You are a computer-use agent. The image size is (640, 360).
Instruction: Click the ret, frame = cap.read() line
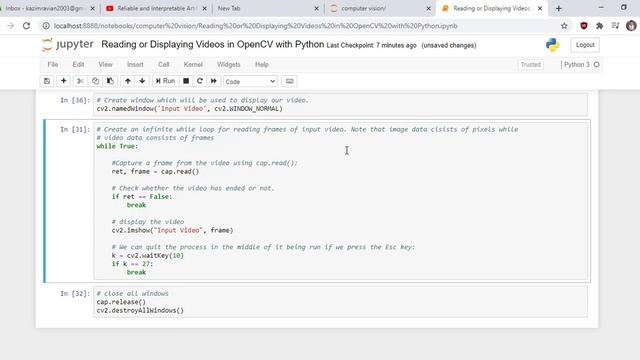155,171
